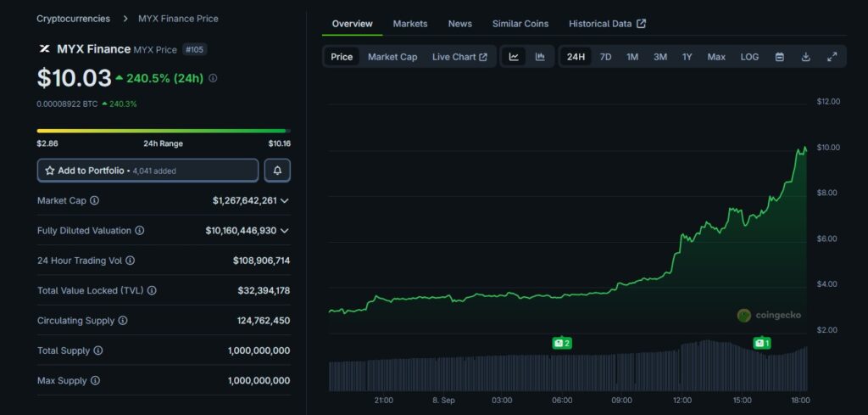Click Add to Portfolio button
868x415 pixels.
[x=147, y=171]
